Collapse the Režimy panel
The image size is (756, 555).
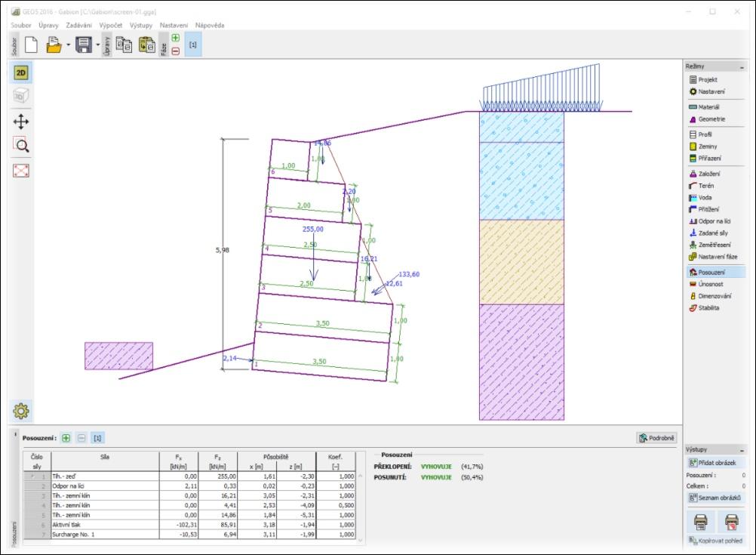click(742, 66)
